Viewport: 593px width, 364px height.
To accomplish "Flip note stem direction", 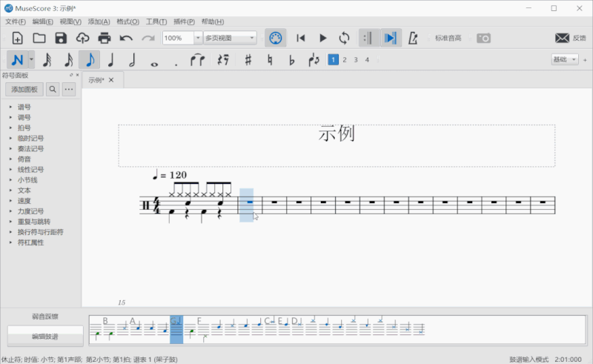I will click(314, 60).
